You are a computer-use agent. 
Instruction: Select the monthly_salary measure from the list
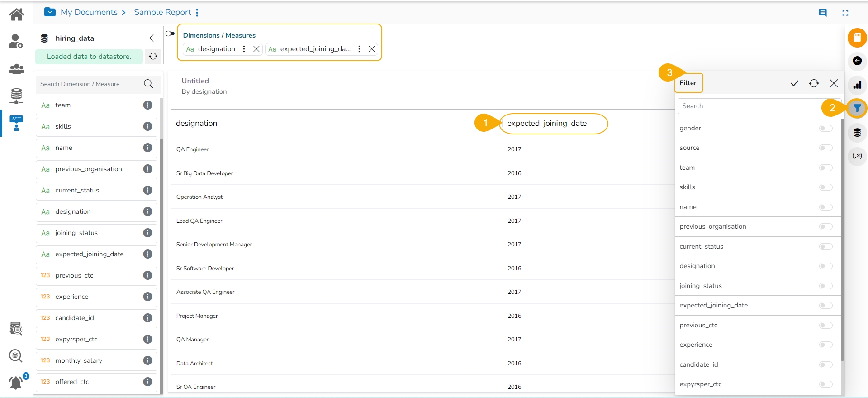click(79, 360)
